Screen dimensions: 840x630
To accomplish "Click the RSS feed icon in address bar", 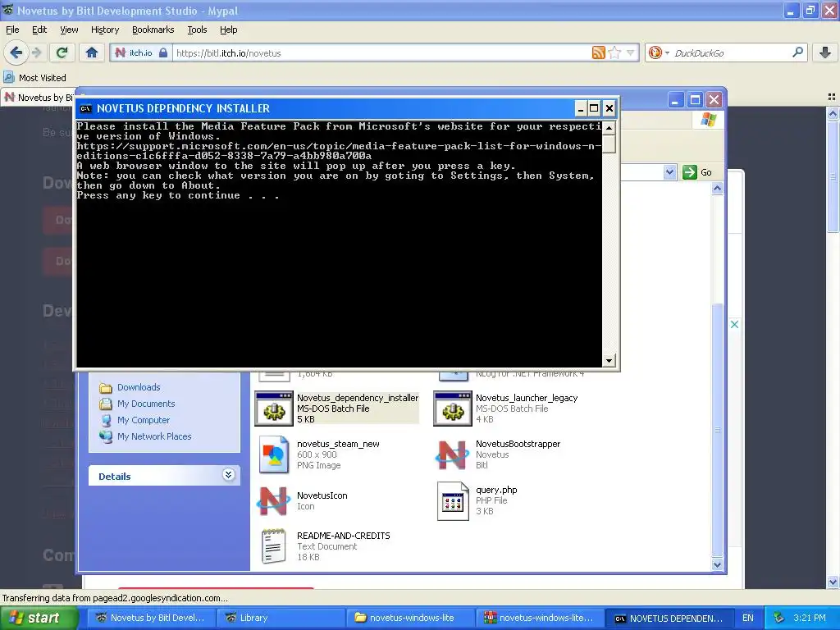I will 598,52.
